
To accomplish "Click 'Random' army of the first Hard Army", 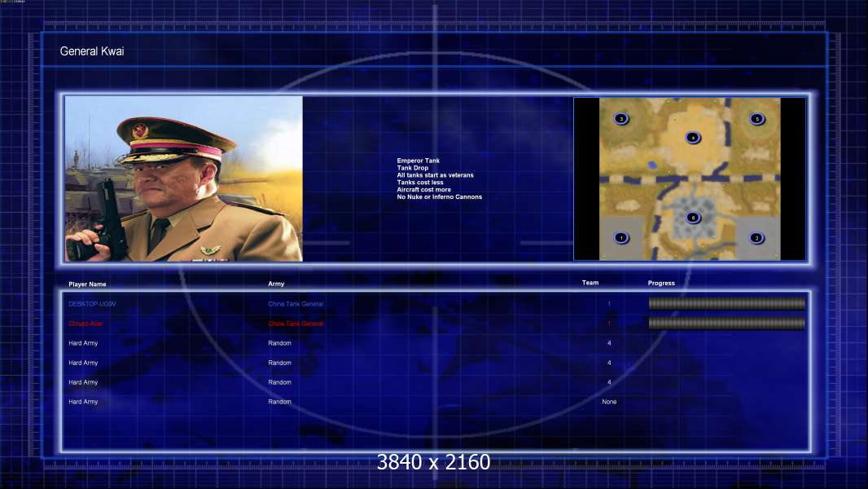I will tap(279, 343).
